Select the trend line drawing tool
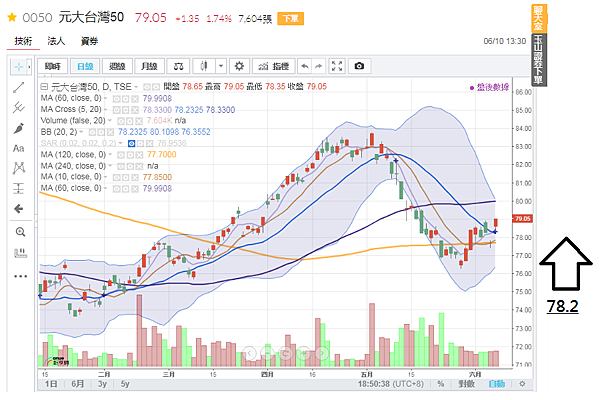 [18, 87]
